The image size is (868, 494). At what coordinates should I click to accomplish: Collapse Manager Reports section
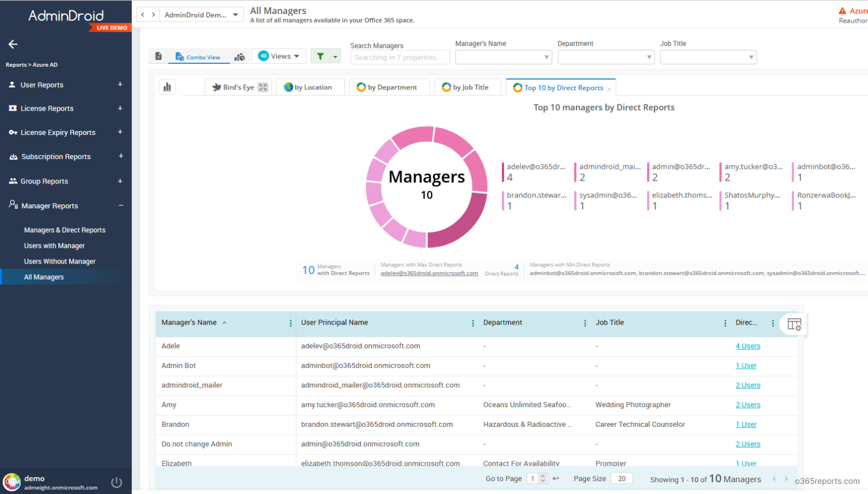pos(120,206)
